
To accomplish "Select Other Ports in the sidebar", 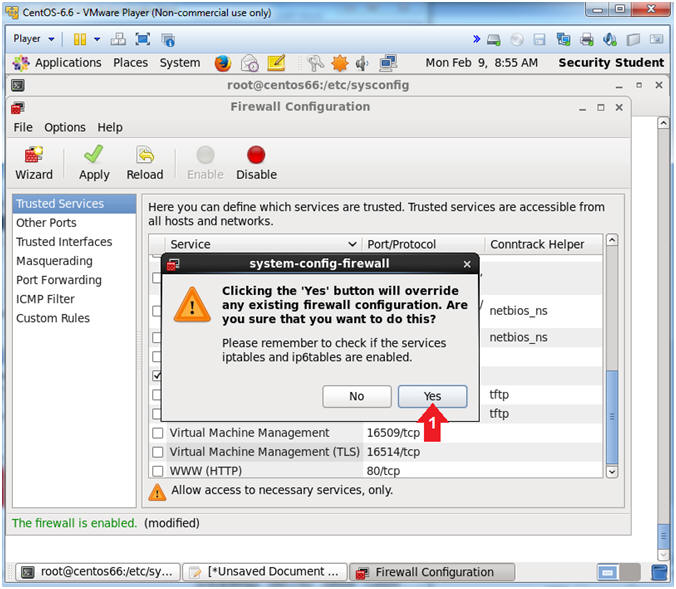I will [74, 223].
